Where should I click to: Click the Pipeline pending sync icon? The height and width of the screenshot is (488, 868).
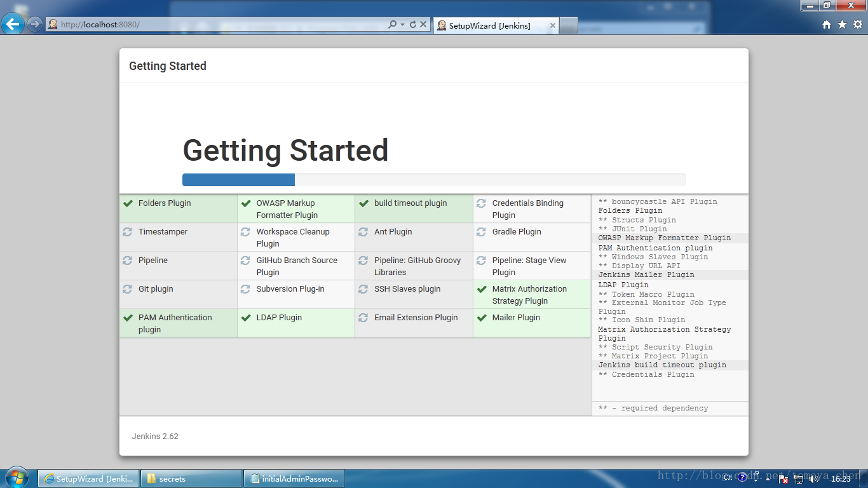point(128,261)
